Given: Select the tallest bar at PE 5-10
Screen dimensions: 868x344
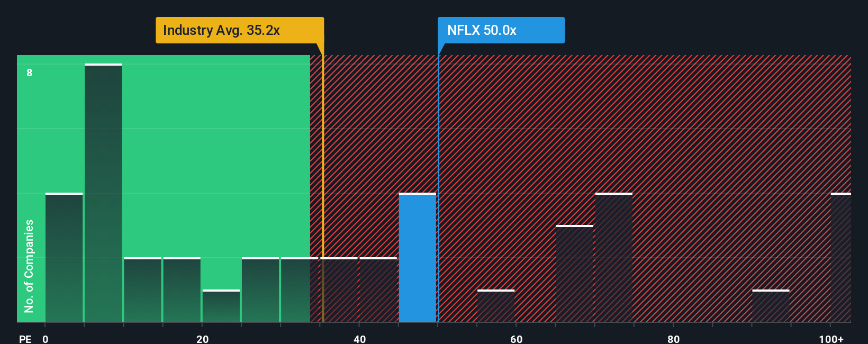Looking at the screenshot, I should [103, 193].
